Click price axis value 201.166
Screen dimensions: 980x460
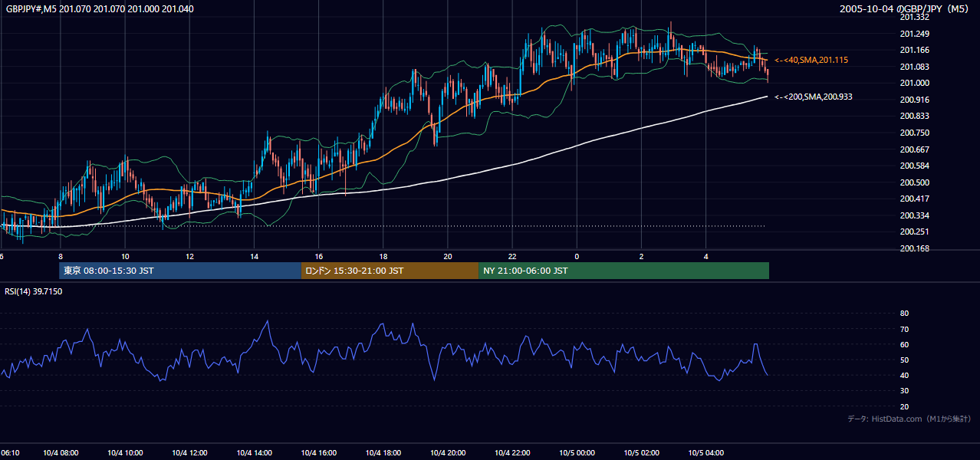pos(915,50)
